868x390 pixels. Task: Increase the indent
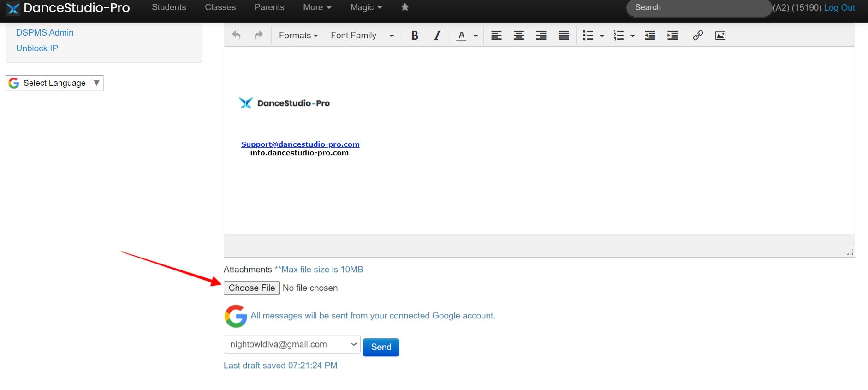[672, 35]
